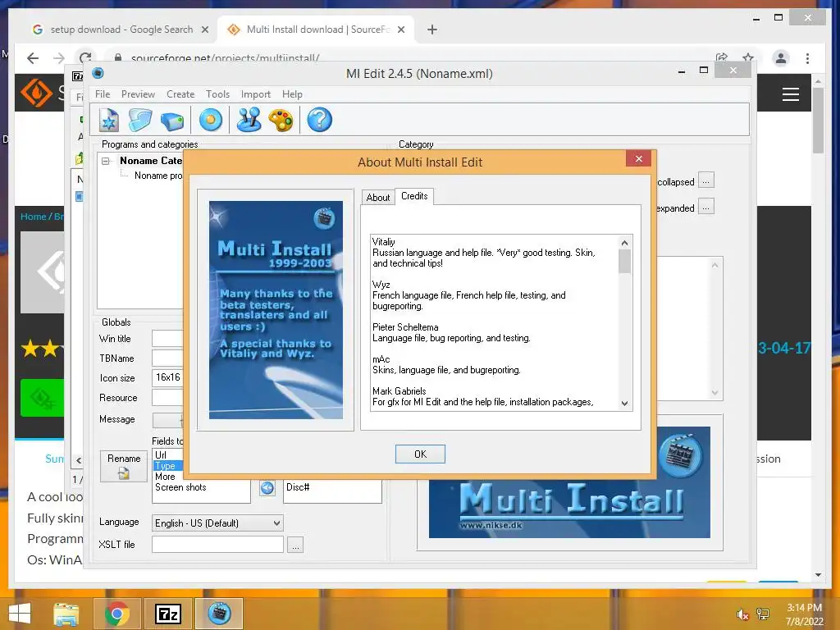
Task: Open 7-Zip from the taskbar
Action: click(x=168, y=614)
